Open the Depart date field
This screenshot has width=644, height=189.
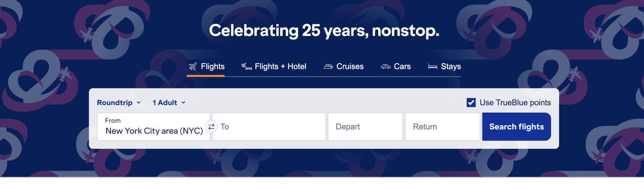[365, 126]
